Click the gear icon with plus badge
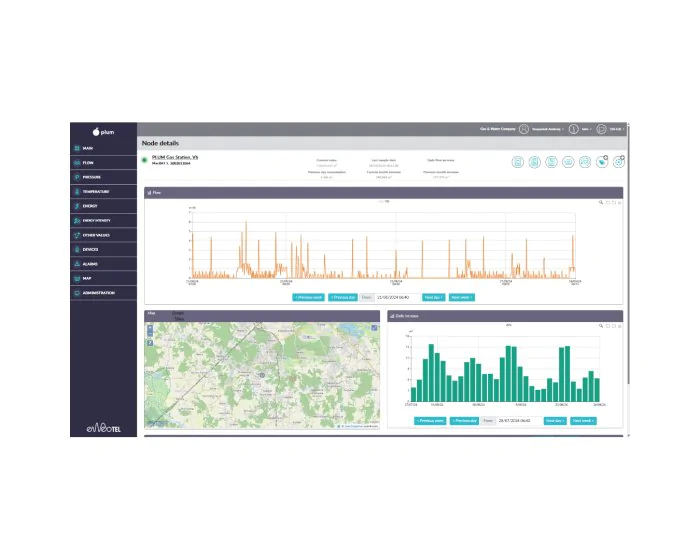Viewport: 700px width, 560px height. tap(619, 162)
